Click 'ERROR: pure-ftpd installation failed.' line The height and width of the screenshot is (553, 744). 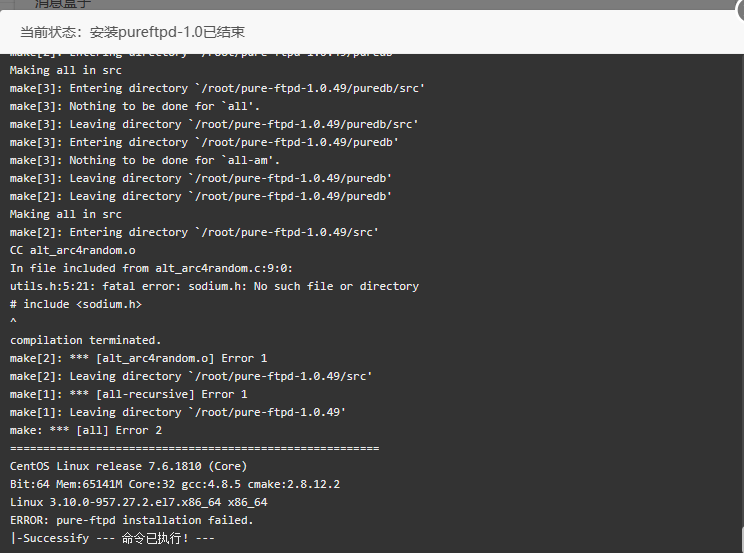click(132, 520)
